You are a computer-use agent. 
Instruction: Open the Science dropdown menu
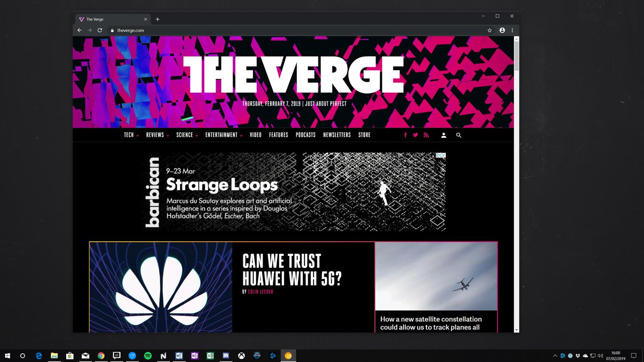[x=187, y=135]
